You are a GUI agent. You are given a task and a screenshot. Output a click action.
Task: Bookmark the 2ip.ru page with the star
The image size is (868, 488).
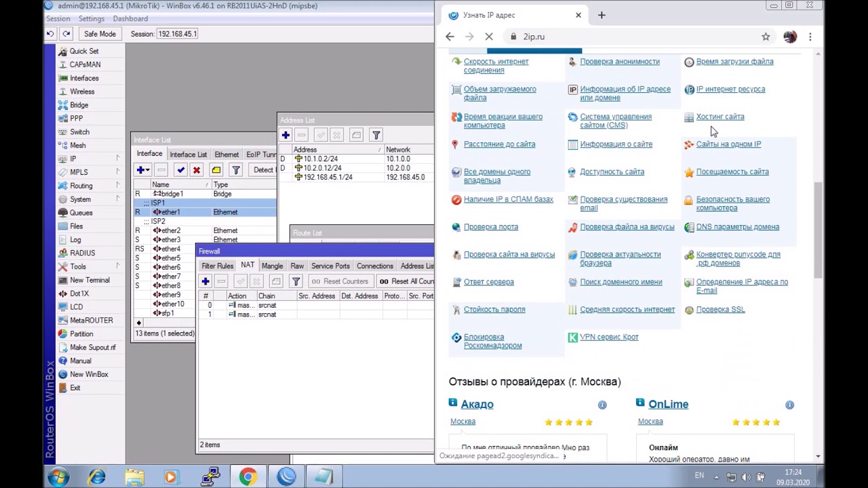click(766, 37)
